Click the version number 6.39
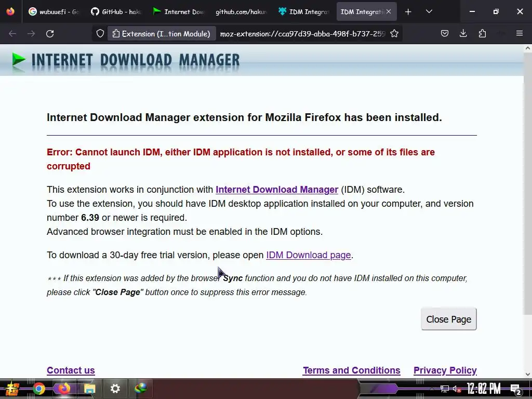532x399 pixels. click(90, 218)
